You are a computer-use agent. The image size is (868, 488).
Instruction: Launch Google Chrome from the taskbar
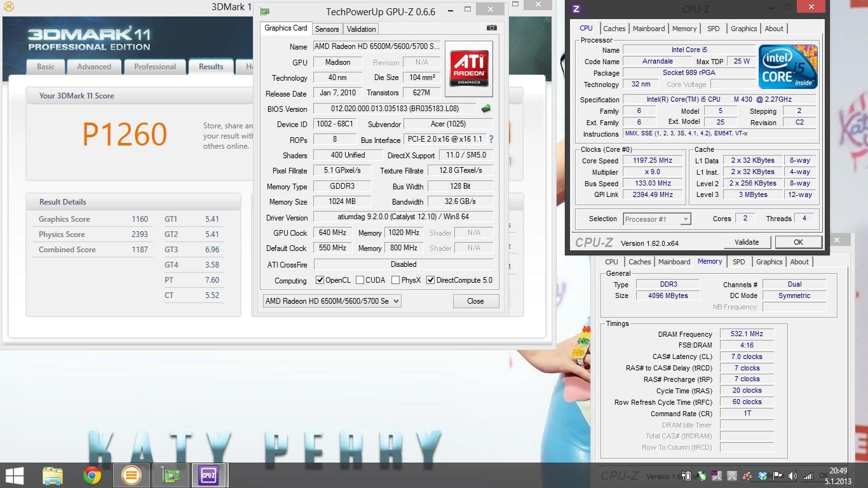pyautogui.click(x=92, y=475)
